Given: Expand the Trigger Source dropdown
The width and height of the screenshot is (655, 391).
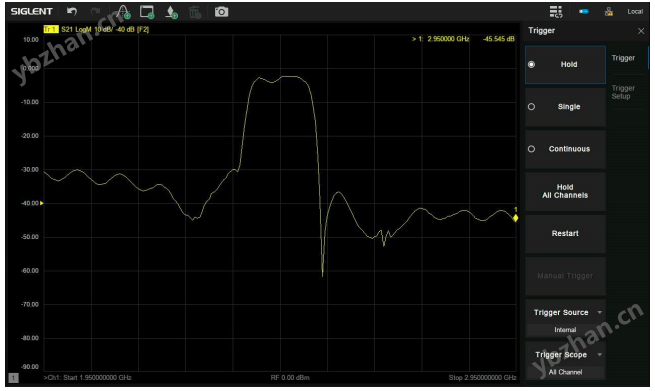Looking at the screenshot, I should click(x=565, y=317).
